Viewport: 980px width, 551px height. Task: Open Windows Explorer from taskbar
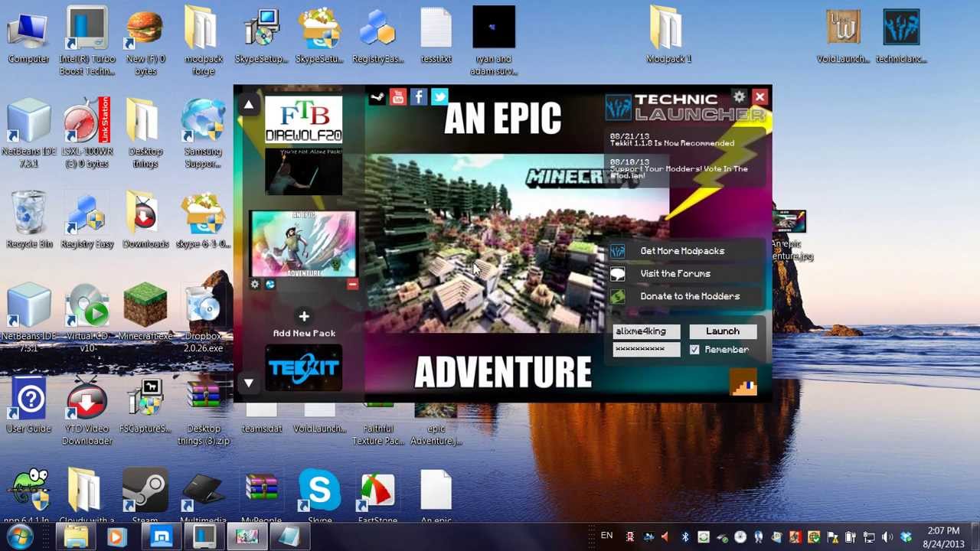pos(75,536)
